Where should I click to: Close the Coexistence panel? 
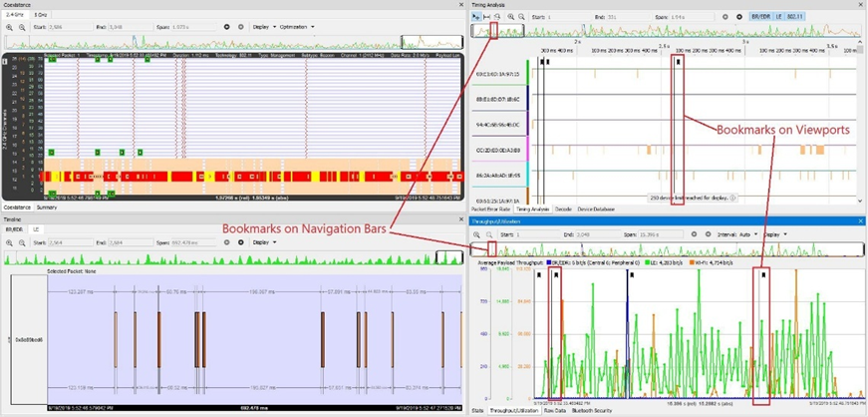pyautogui.click(x=461, y=4)
